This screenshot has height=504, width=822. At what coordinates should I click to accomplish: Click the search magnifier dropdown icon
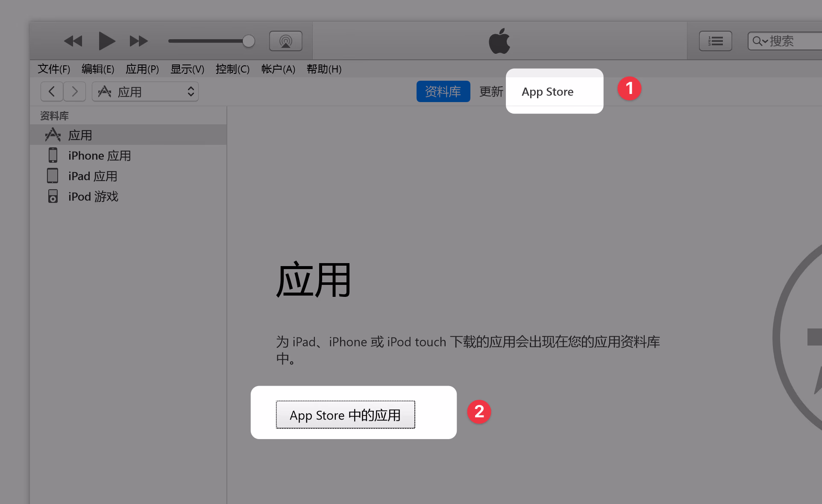760,41
